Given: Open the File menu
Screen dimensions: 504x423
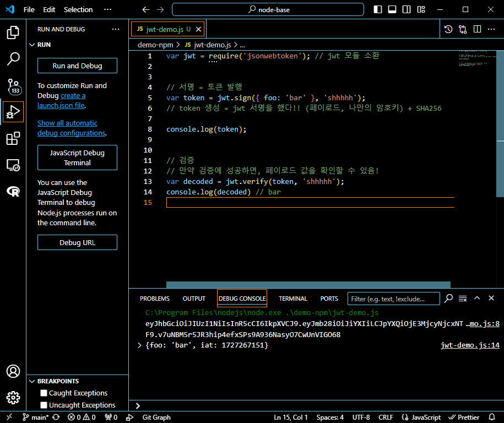Looking at the screenshot, I should (x=29, y=10).
